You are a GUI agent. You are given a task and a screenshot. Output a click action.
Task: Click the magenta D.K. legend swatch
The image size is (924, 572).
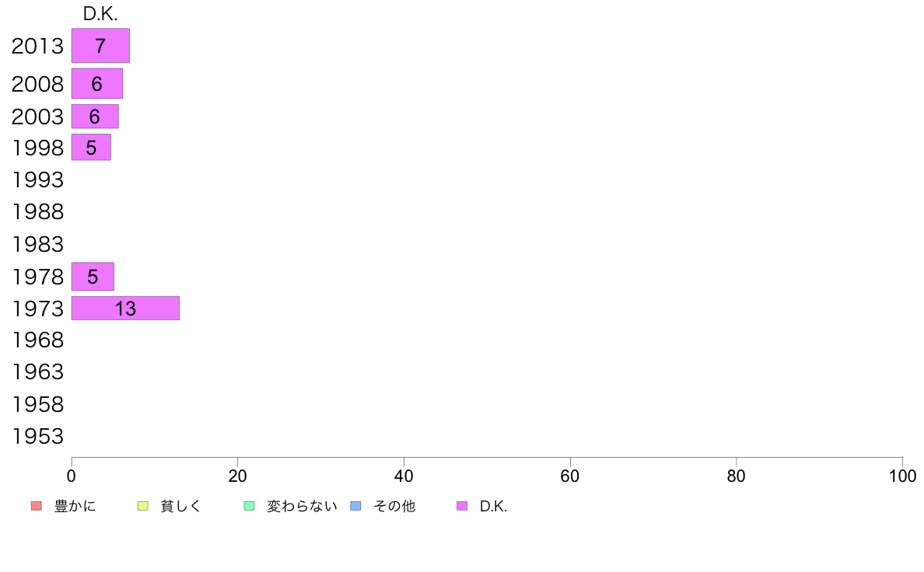[x=462, y=506]
